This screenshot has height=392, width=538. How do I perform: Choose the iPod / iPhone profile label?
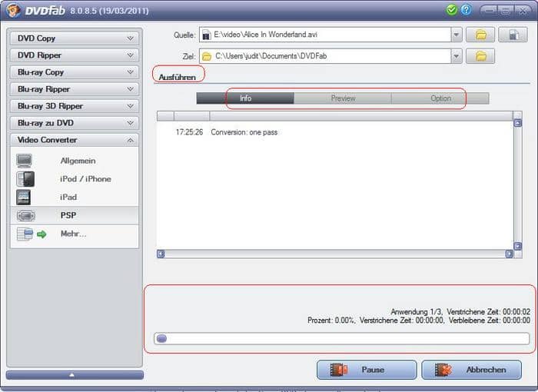85,179
